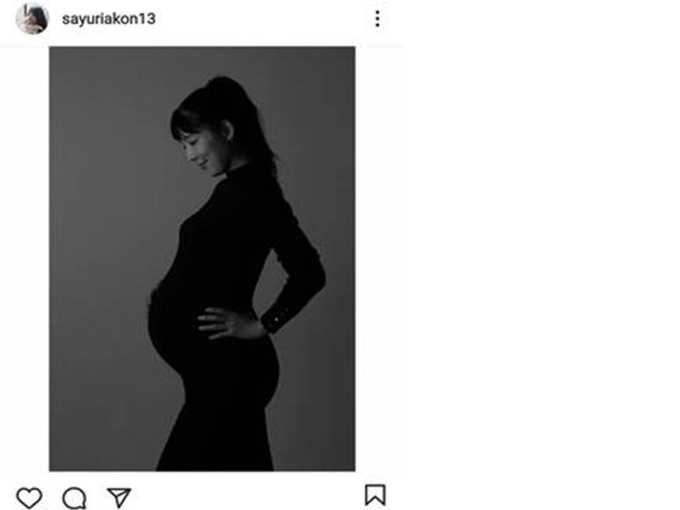Click the sayuriakon13 account name text

(108, 19)
